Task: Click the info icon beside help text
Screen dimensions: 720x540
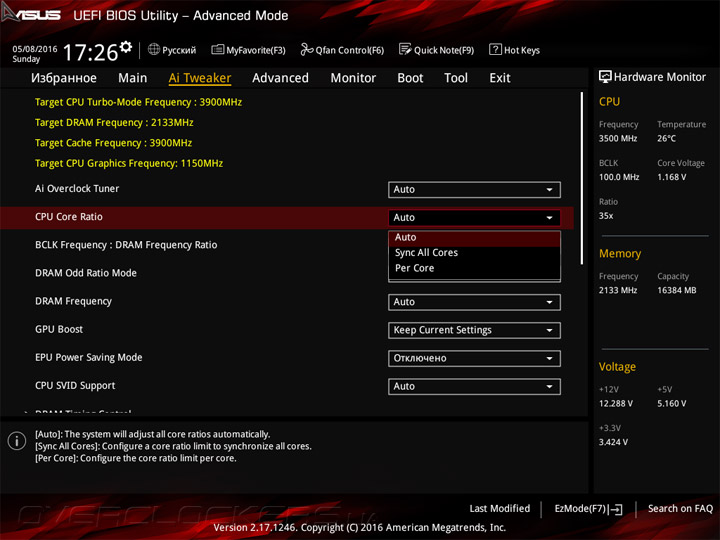Action: [17, 441]
